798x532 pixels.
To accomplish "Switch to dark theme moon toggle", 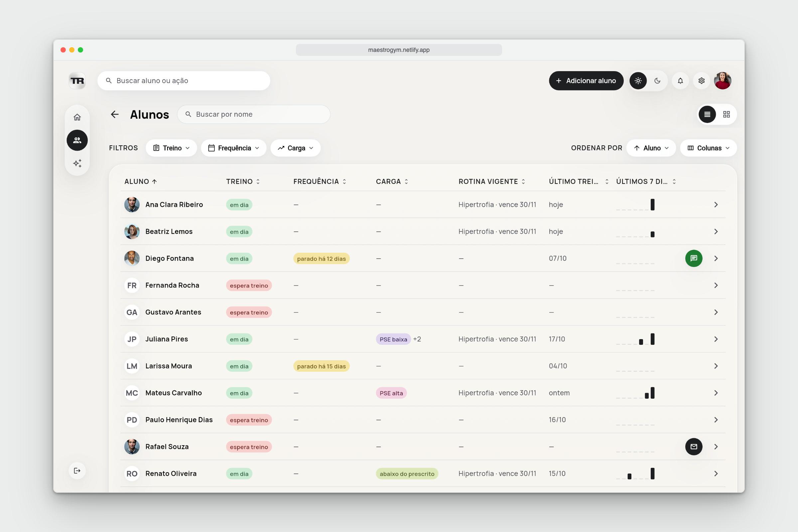I will tap(658, 81).
